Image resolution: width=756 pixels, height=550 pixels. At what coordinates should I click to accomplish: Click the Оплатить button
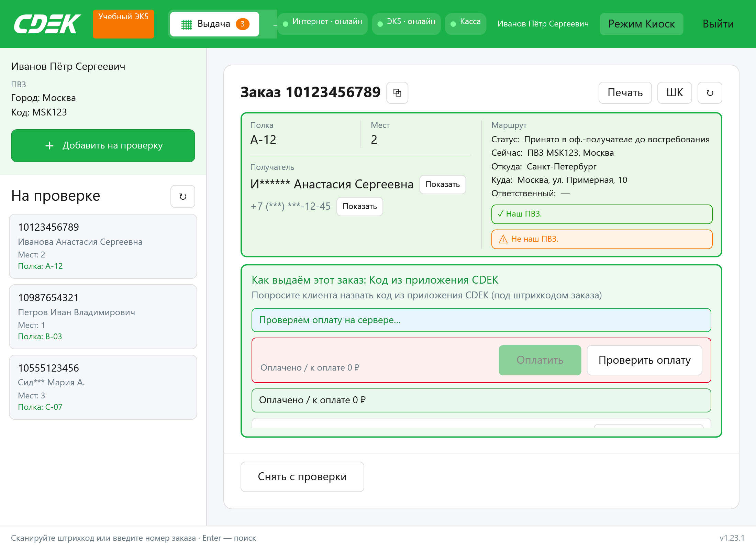[540, 360]
